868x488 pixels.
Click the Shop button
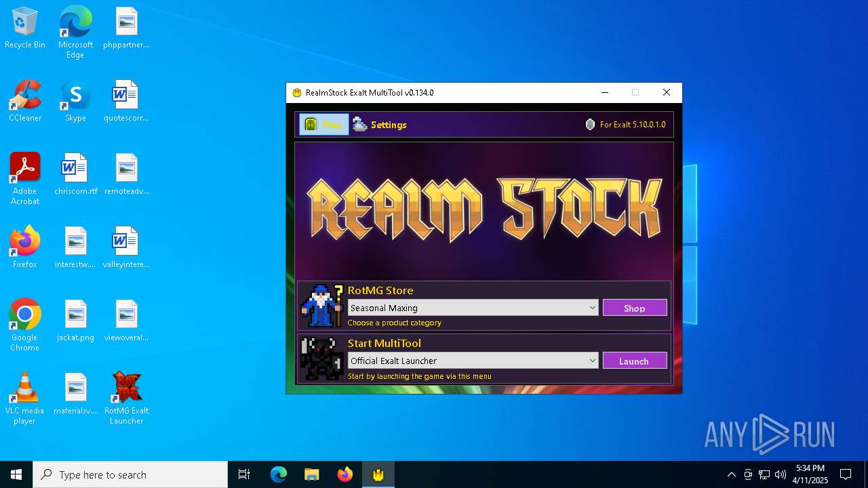635,308
